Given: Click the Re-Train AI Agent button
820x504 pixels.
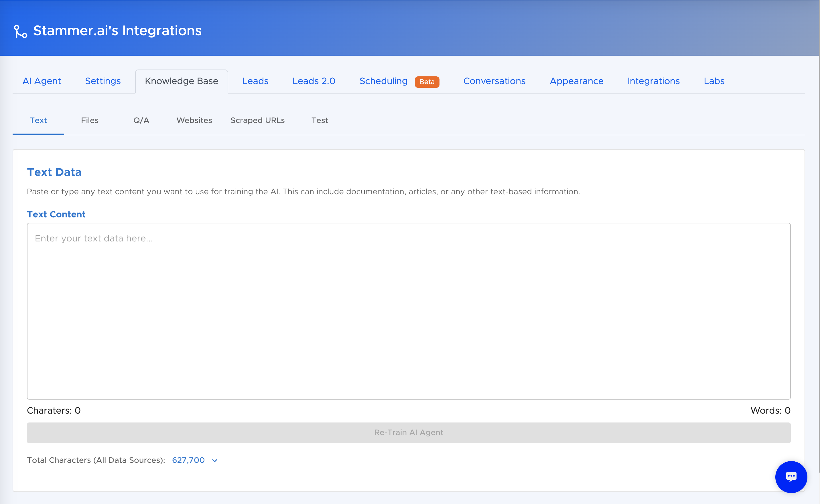Looking at the screenshot, I should pyautogui.click(x=409, y=433).
